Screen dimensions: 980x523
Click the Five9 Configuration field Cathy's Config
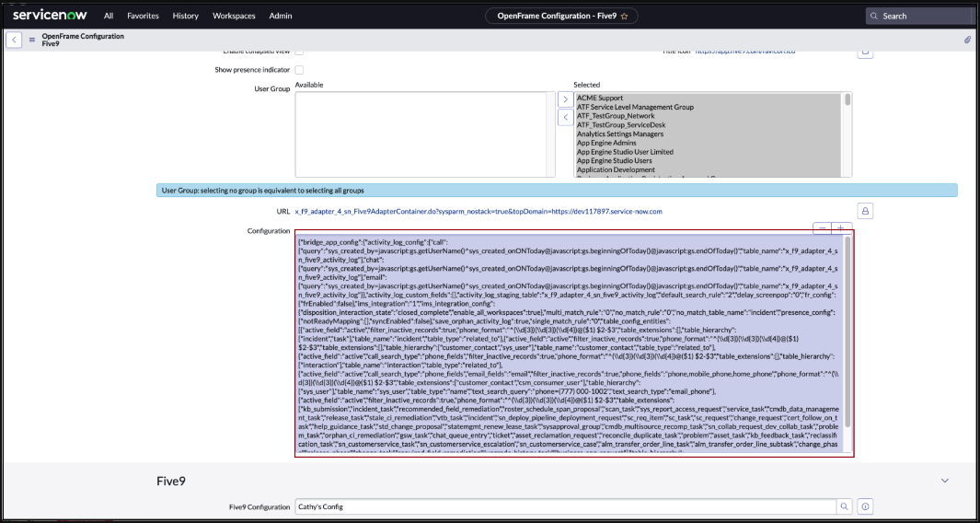point(566,506)
